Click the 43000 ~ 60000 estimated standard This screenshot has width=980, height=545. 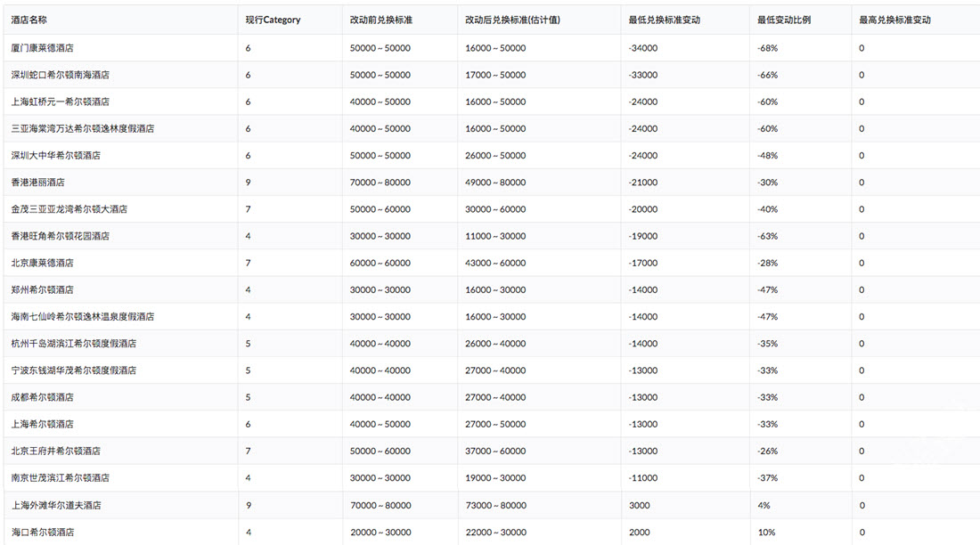(x=495, y=263)
